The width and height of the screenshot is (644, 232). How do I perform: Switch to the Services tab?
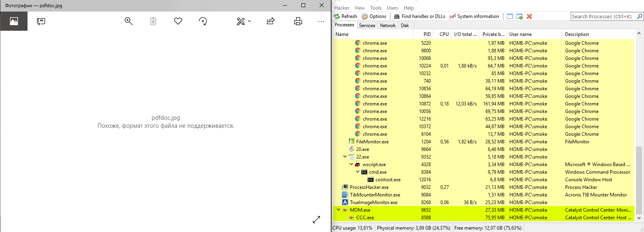pyautogui.click(x=367, y=26)
